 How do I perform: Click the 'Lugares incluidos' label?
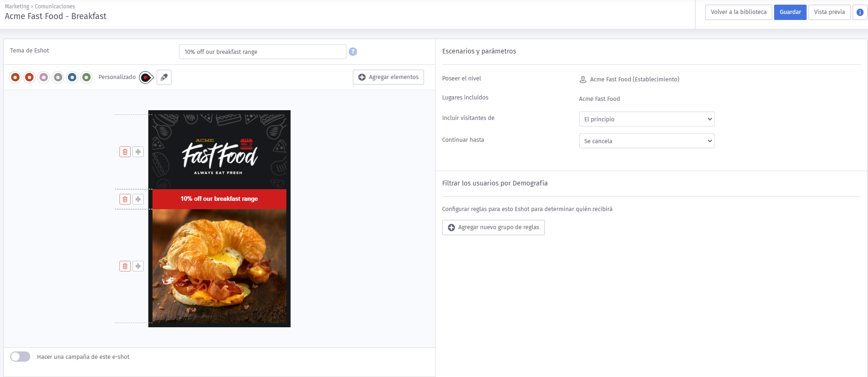pyautogui.click(x=465, y=98)
